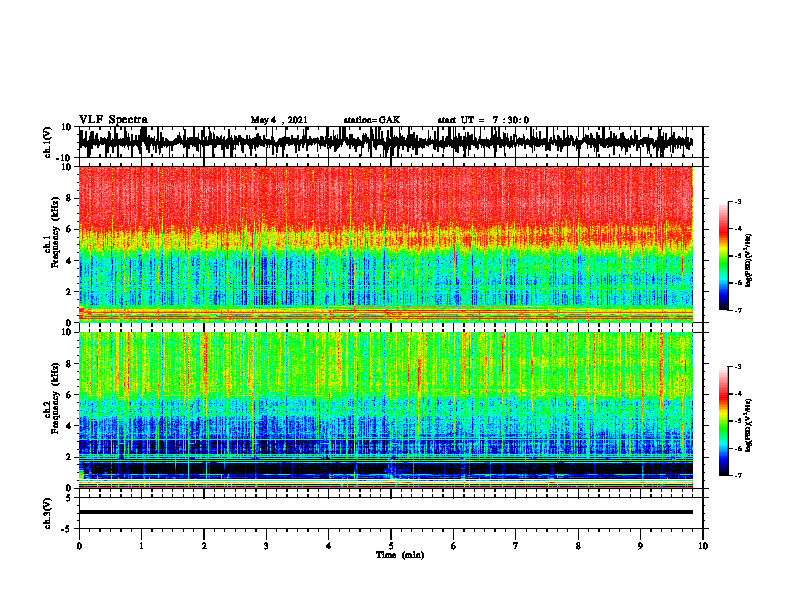Click the "-5" tick on ch.3(V) axis

pos(67,529)
